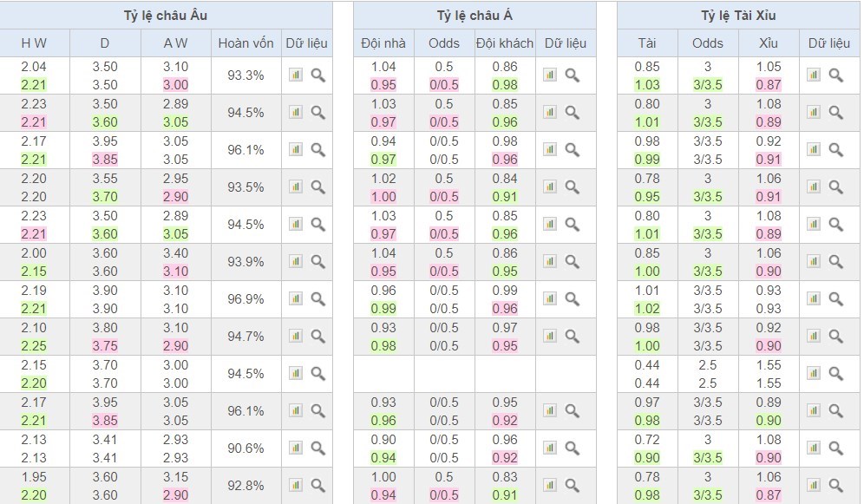Click the magnifier icon in the empty Asian odds row

point(572,374)
